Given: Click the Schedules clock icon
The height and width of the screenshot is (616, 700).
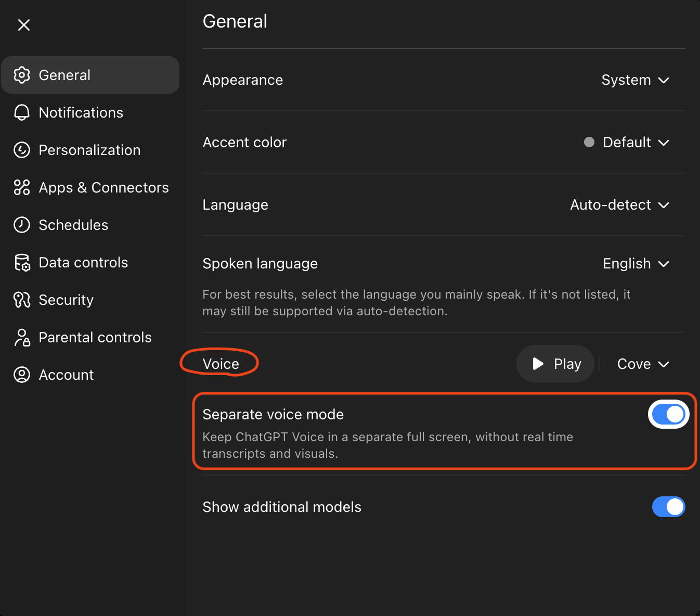Looking at the screenshot, I should 22,225.
